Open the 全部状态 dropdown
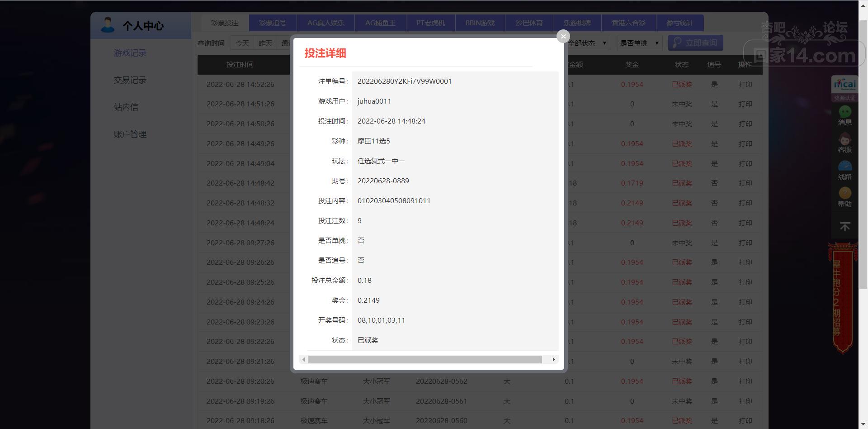 (x=587, y=43)
